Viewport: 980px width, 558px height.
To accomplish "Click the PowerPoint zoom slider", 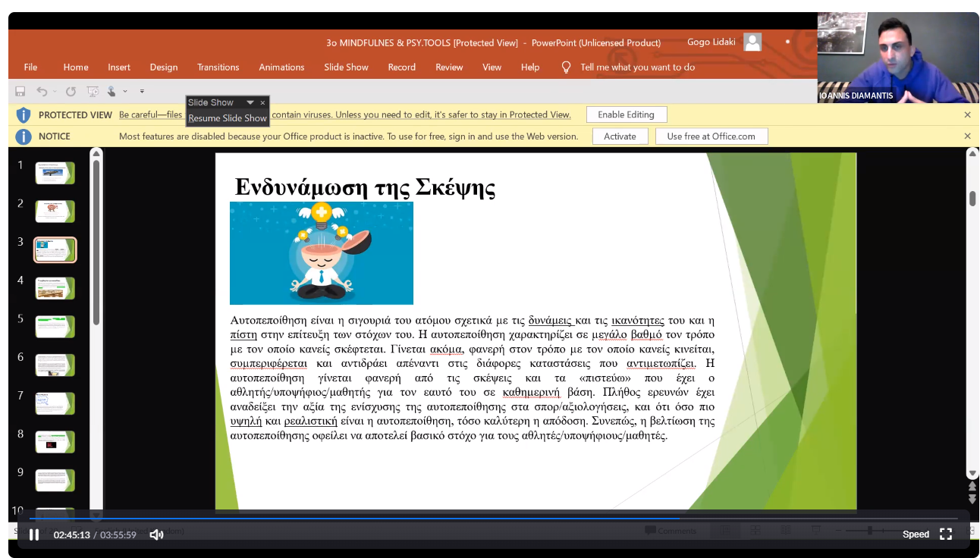I will (870, 531).
